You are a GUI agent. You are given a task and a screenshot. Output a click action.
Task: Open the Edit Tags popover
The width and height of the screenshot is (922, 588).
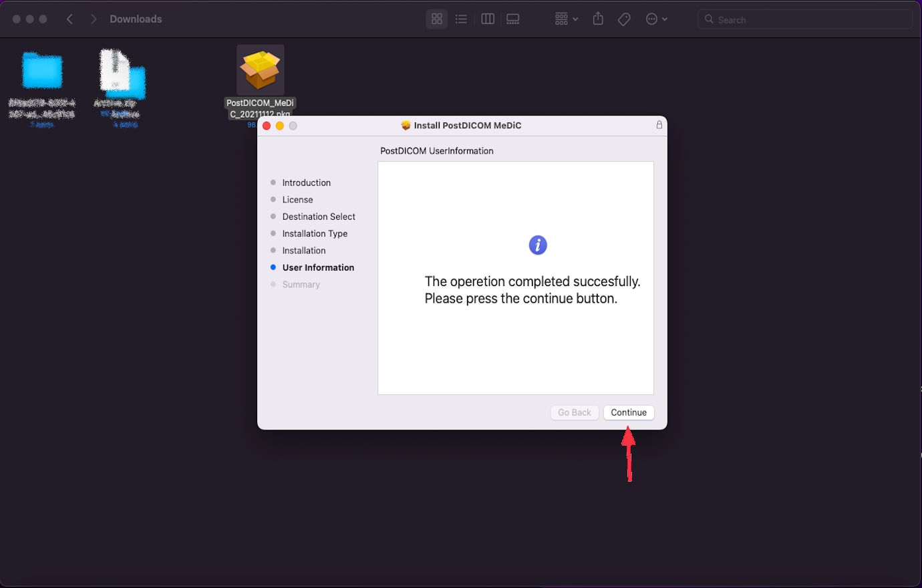(624, 19)
